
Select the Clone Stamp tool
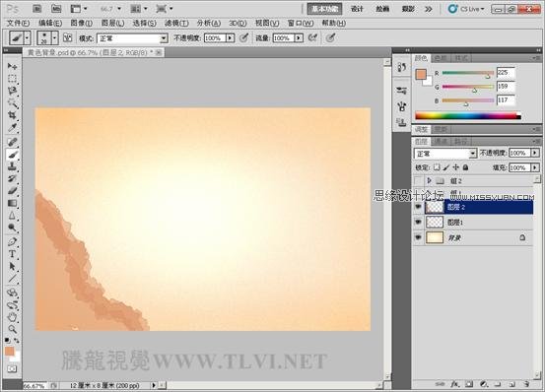click(x=13, y=166)
